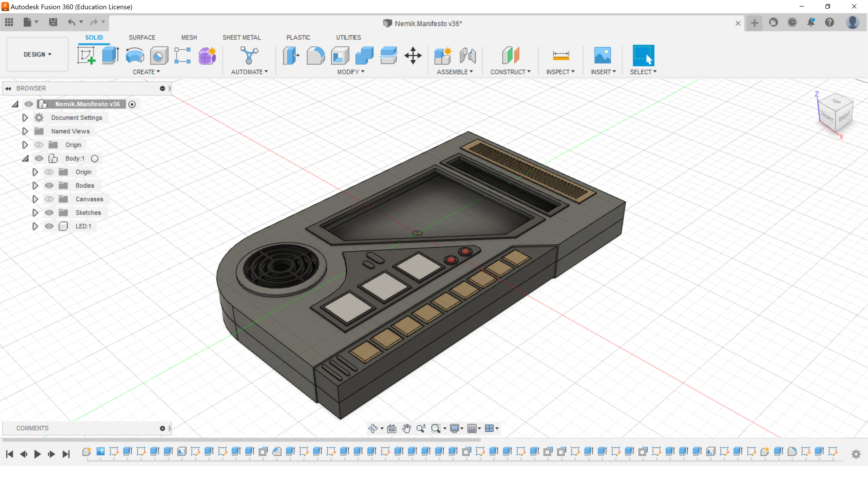Open the Orbit navigation tool
868x483 pixels.
click(x=373, y=428)
